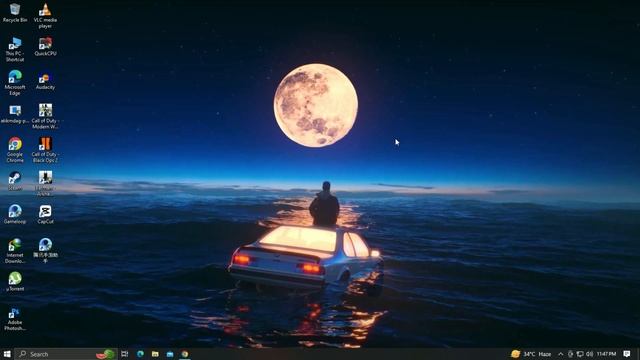Select the QuickCPU desktop icon
The height and width of the screenshot is (360, 640).
45,46
